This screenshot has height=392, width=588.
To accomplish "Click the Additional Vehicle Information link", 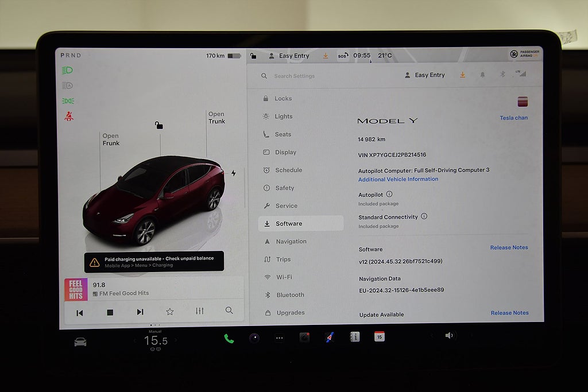I will [x=398, y=179].
